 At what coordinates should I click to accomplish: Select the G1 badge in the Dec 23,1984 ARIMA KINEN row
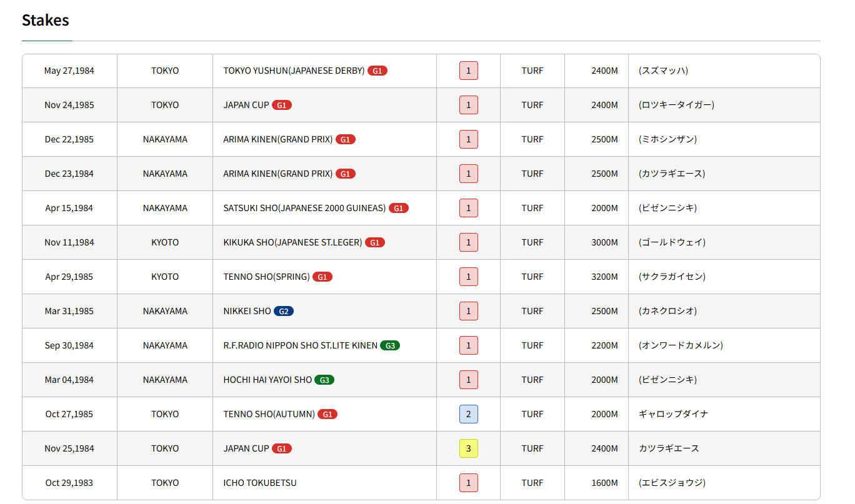coord(346,174)
